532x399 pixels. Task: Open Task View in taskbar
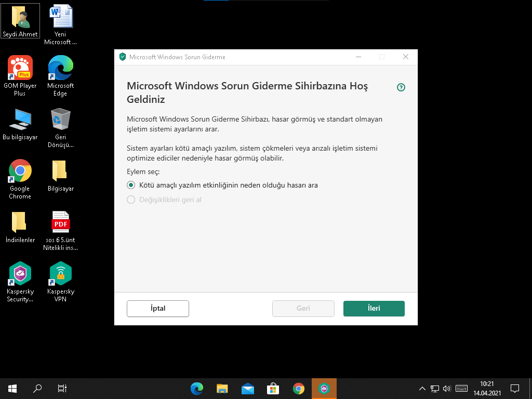tap(62, 389)
